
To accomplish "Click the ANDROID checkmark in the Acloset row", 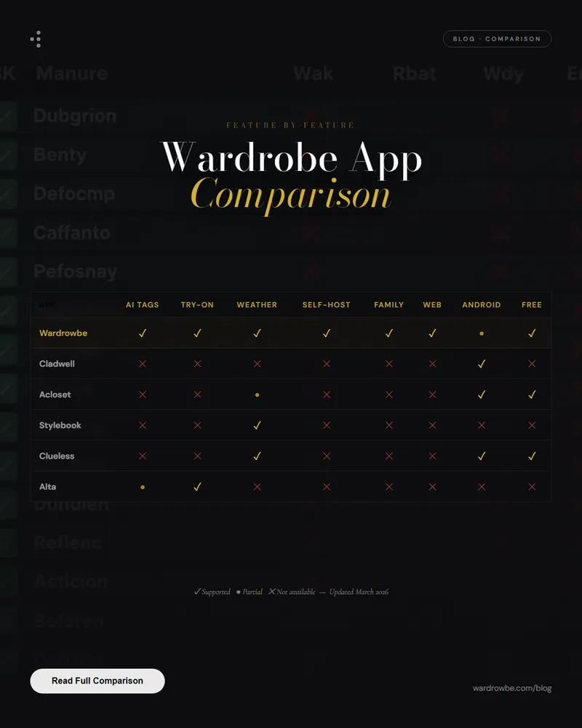I will 481,395.
